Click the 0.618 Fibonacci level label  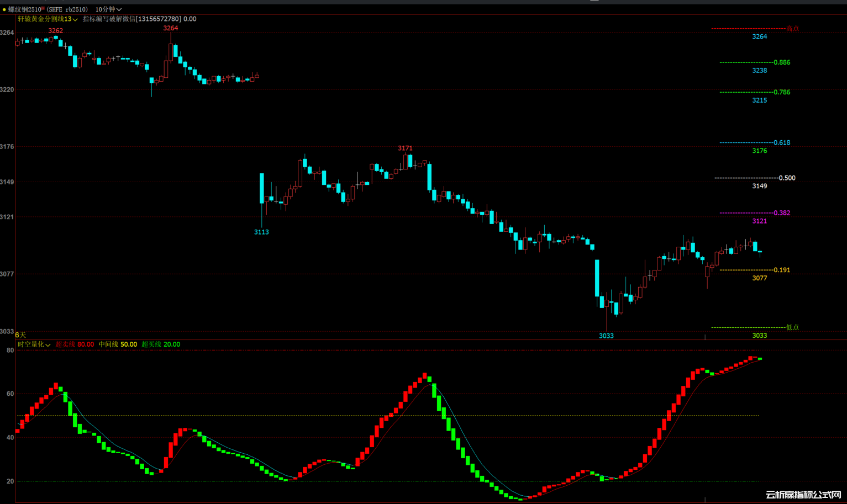(x=782, y=143)
